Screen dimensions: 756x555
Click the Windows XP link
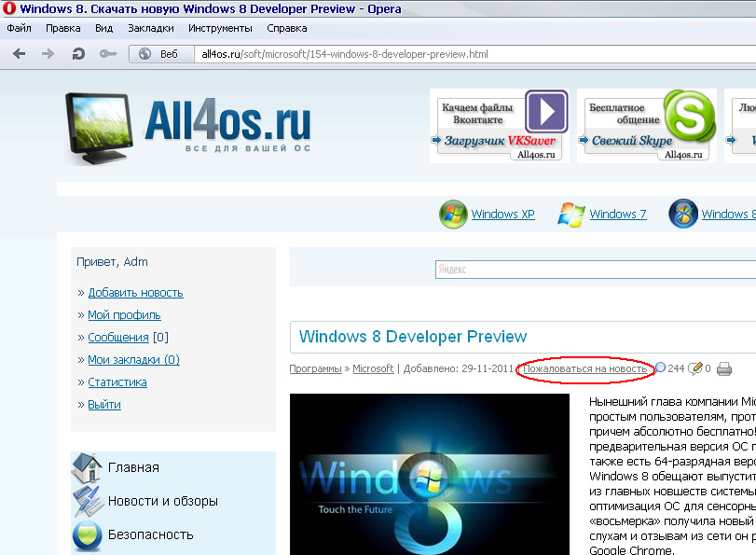point(502,214)
